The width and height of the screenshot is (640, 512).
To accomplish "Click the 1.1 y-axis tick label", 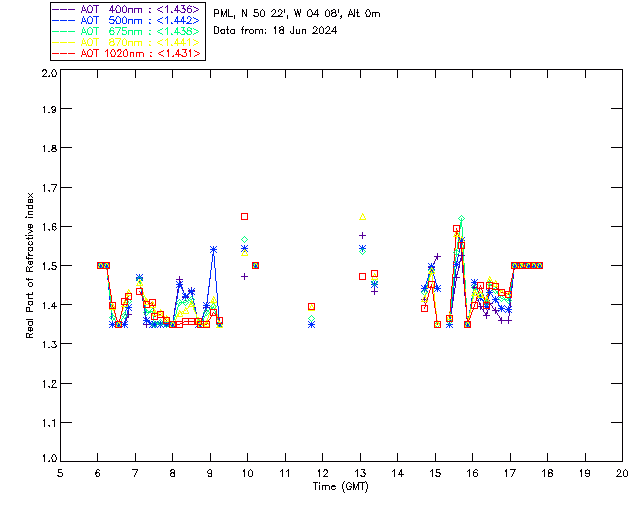I will click(49, 423).
